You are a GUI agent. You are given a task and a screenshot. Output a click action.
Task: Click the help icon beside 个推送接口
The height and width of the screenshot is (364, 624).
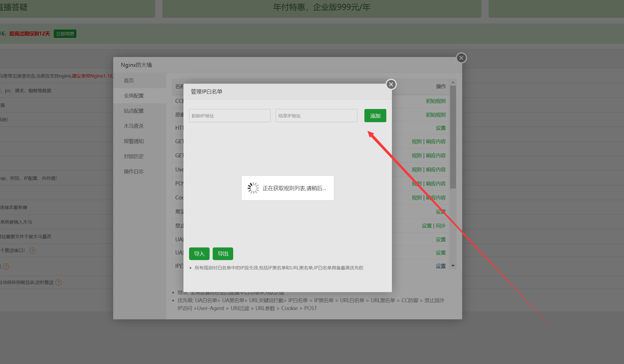coord(33,251)
